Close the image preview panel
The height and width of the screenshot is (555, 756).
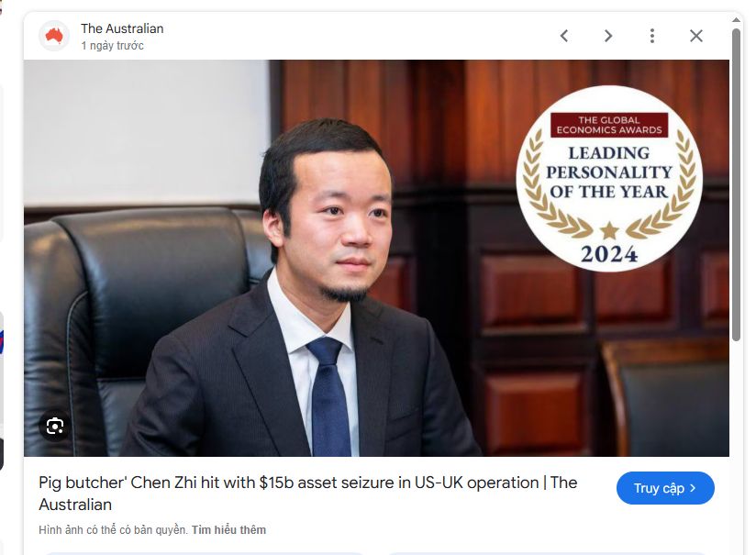click(x=695, y=36)
